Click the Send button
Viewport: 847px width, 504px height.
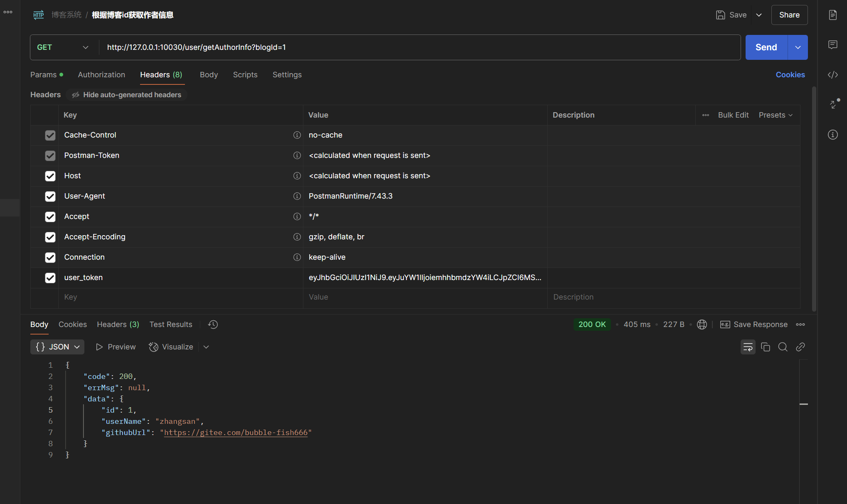coord(766,47)
